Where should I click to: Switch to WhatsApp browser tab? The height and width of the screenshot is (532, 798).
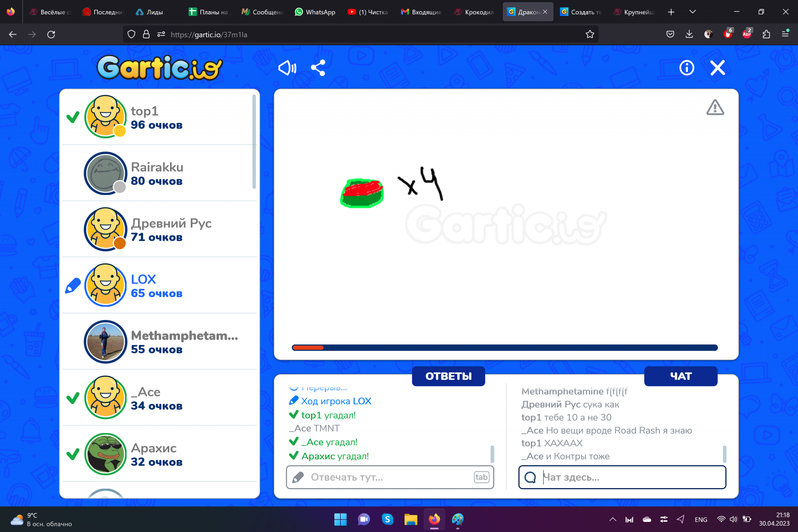(x=315, y=12)
